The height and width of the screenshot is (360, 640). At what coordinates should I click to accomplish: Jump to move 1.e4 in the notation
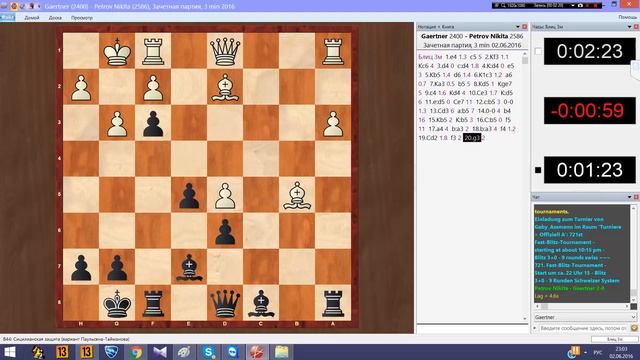[x=451, y=57]
